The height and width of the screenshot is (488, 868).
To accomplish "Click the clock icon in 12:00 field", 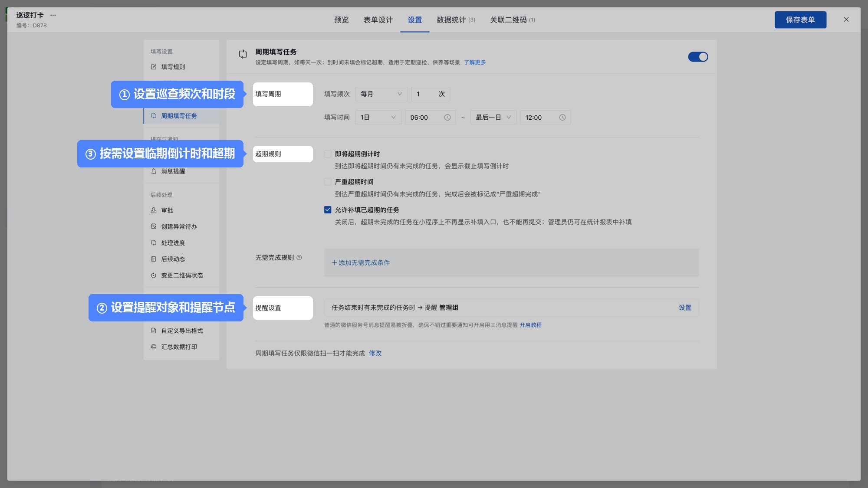I will 562,118.
